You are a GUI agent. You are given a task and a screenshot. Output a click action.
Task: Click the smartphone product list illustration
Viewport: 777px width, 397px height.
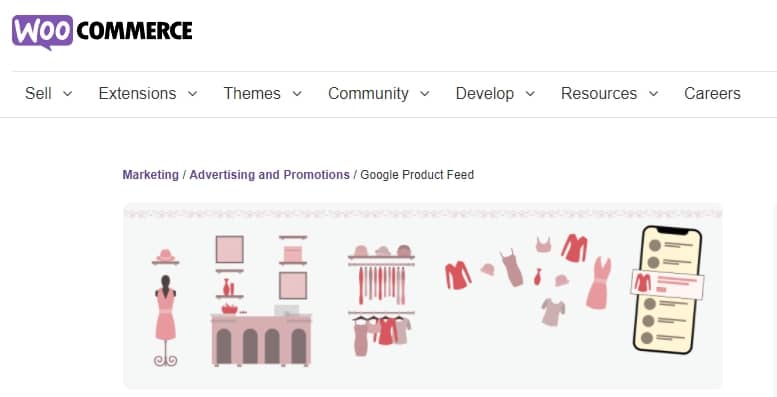pos(667,290)
